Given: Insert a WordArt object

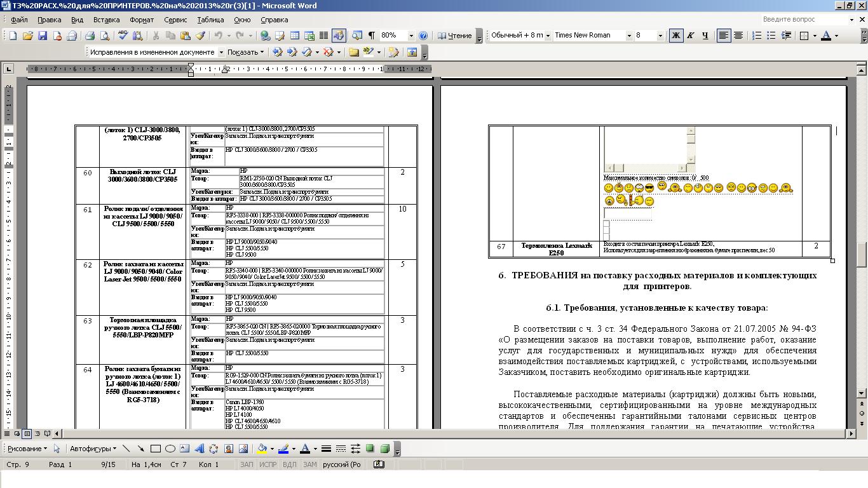Looking at the screenshot, I should click(x=199, y=449).
